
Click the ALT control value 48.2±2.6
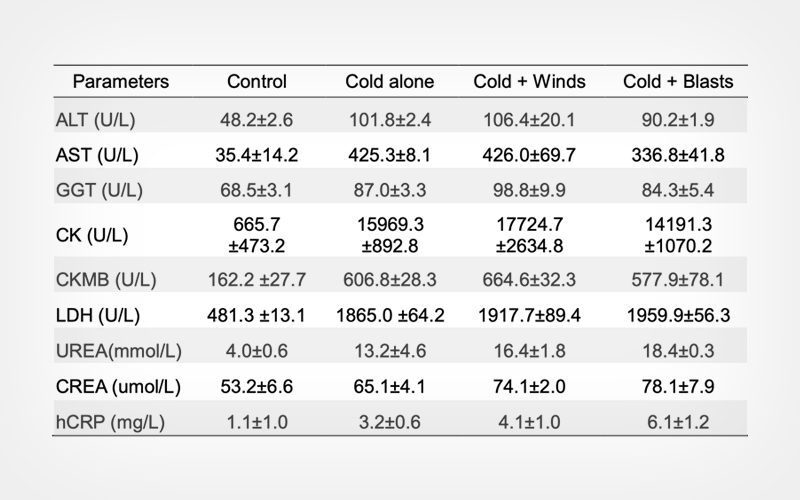tap(257, 120)
